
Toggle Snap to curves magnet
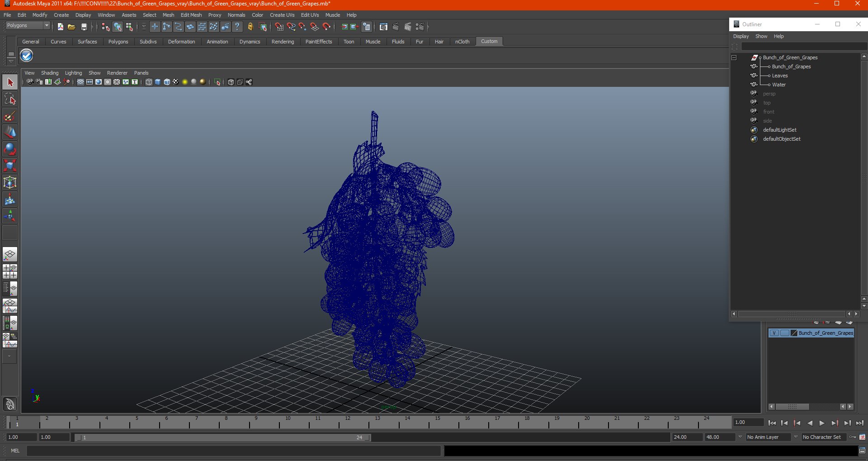291,27
